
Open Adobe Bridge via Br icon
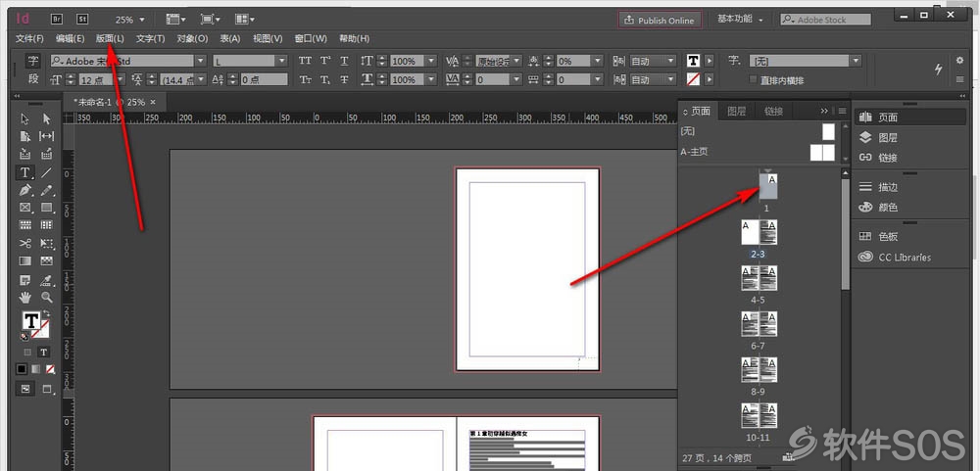(x=57, y=20)
